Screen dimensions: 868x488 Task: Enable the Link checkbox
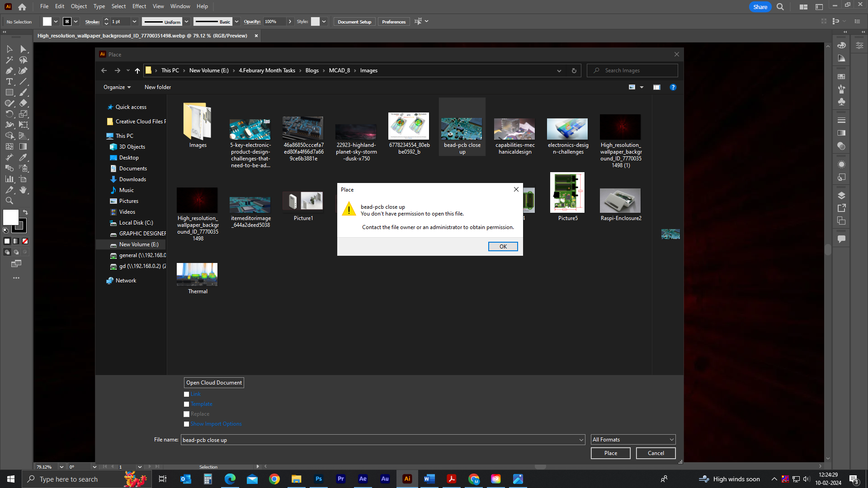pos(186,394)
